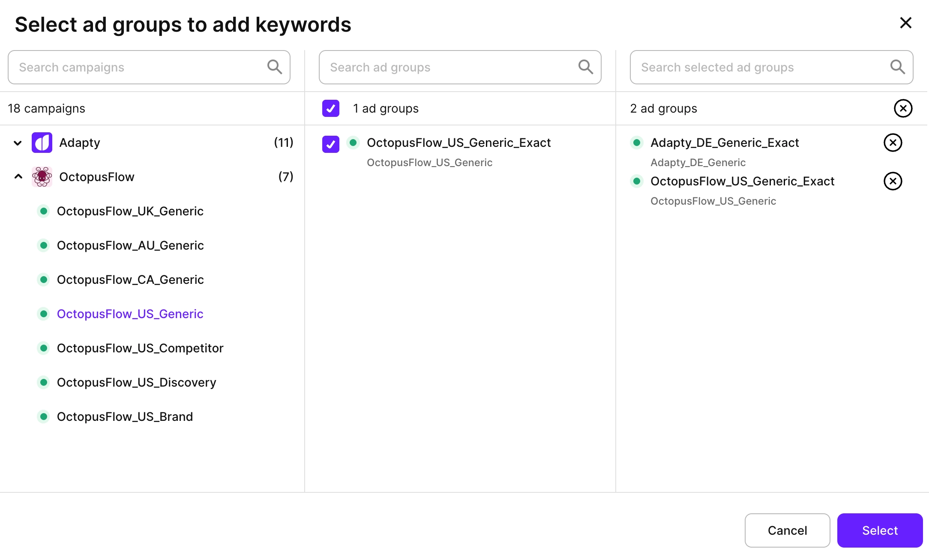
Task: Click inside the Search campaigns input
Action: point(129,67)
